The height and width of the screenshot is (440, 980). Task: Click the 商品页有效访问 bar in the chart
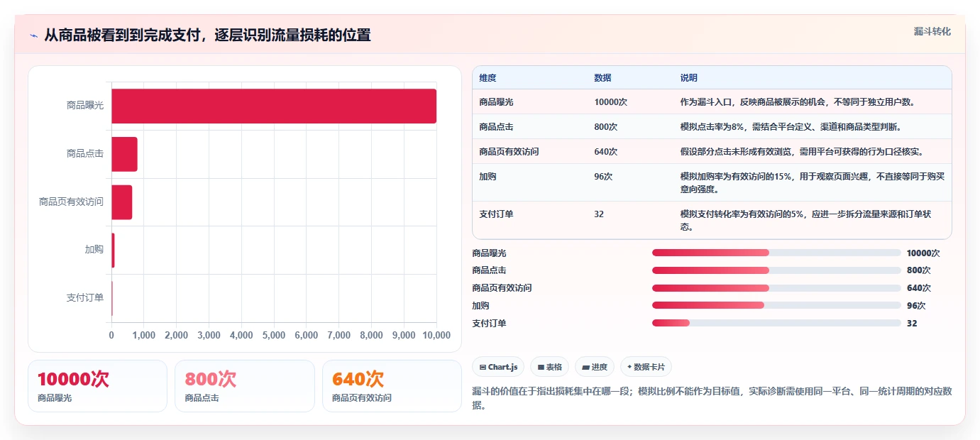click(x=121, y=202)
